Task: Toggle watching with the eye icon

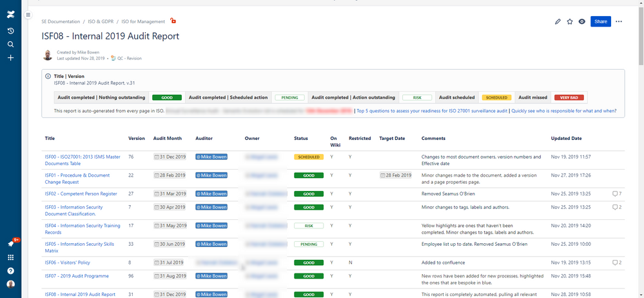Action: coord(581,22)
